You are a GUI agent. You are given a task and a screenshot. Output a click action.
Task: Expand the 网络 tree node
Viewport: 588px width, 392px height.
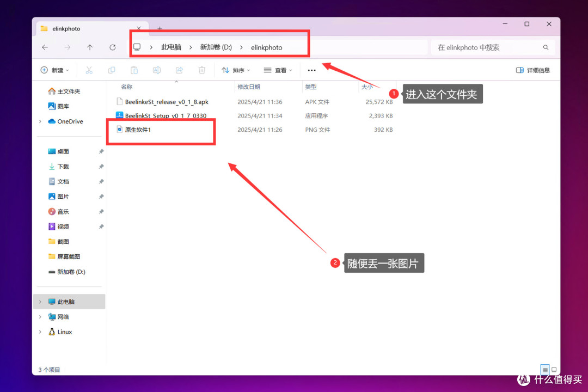(x=40, y=317)
